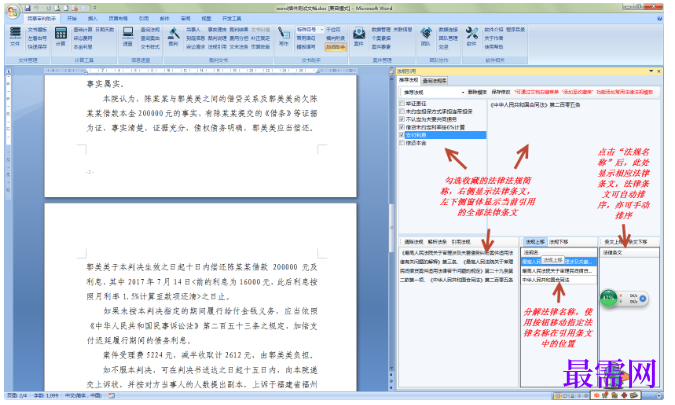Click the ruler toggle above vertical scrollbar

[x=391, y=70]
